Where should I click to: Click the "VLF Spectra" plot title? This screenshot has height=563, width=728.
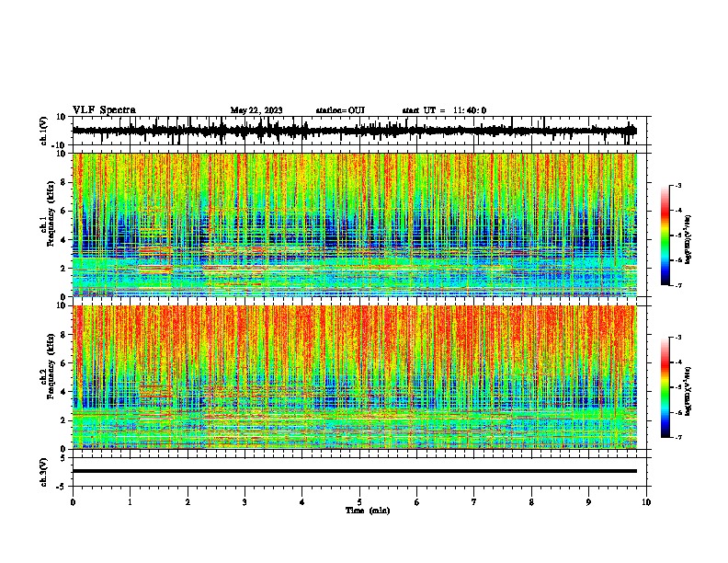click(104, 109)
